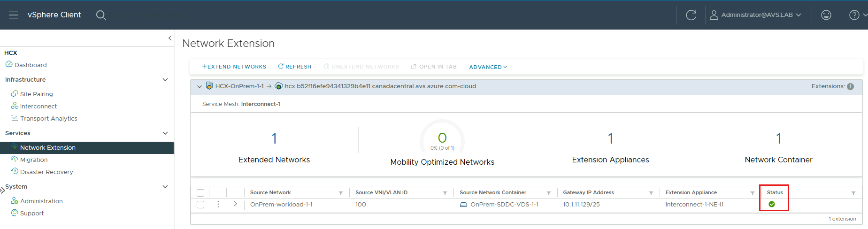Click OnPrem-workload-1-1 source network cell

tap(281, 205)
